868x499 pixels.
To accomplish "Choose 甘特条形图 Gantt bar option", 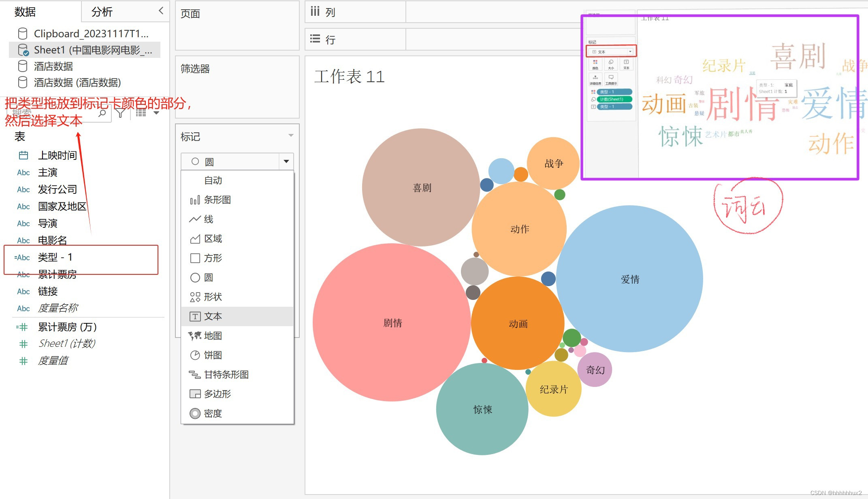I will (226, 375).
